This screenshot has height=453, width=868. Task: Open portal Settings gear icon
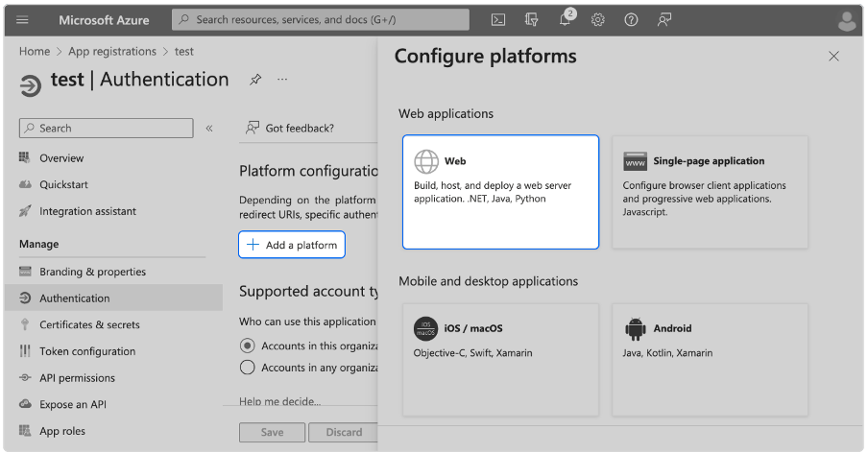point(598,19)
